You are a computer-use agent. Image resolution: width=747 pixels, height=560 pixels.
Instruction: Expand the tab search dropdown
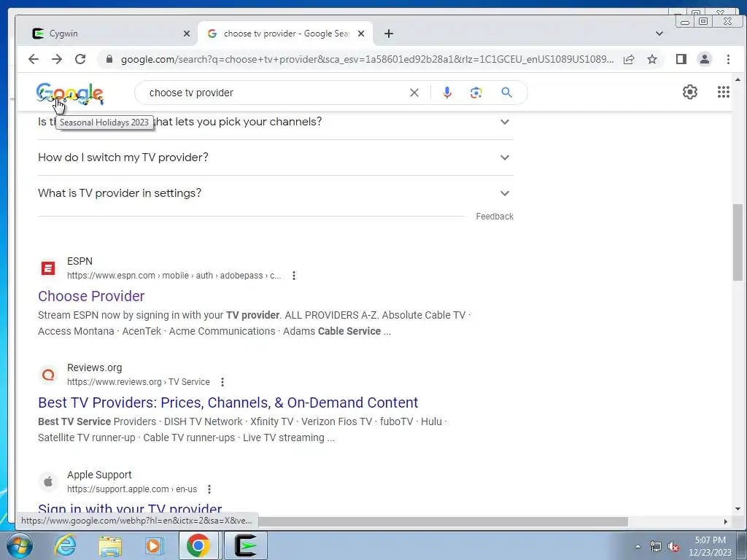[659, 34]
